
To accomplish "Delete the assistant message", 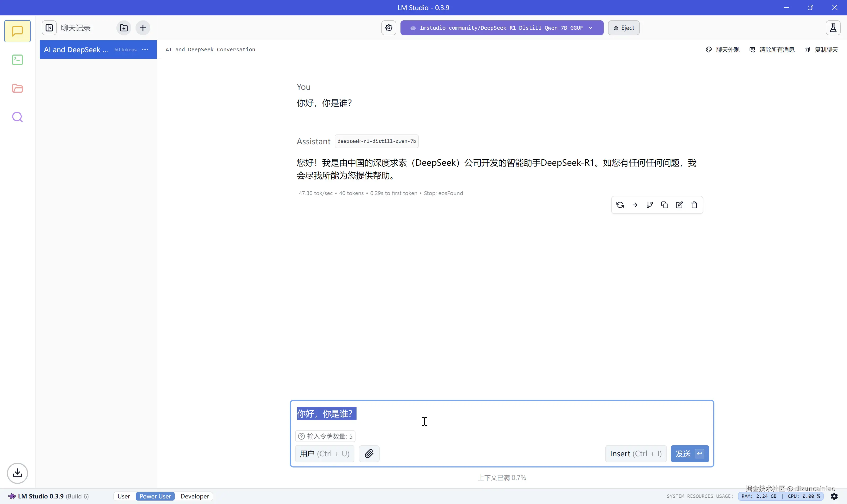I will (694, 205).
